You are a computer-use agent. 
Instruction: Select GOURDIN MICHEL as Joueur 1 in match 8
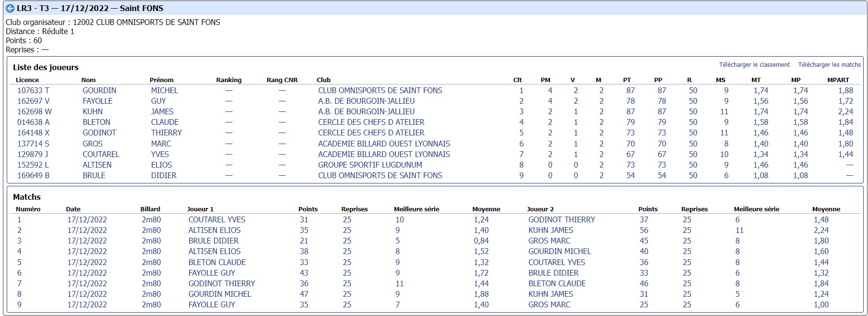[220, 294]
